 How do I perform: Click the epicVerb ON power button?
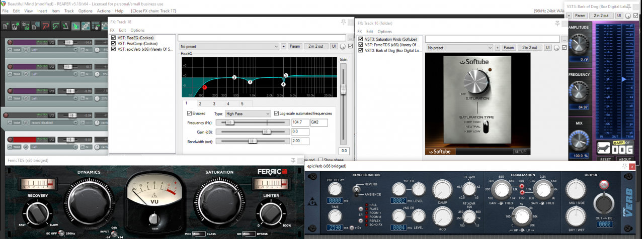pyautogui.click(x=605, y=184)
